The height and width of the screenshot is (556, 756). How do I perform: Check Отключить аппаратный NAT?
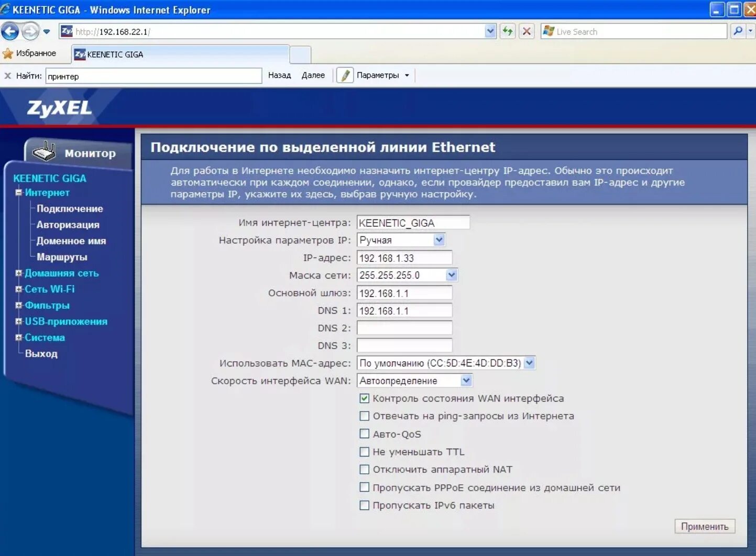[x=364, y=469]
